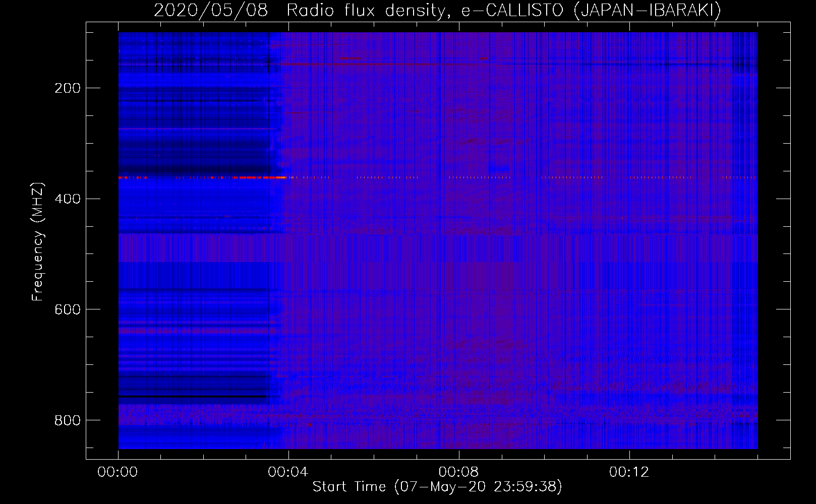Click the 00:04 time tick label
The image size is (816, 504).
click(288, 472)
